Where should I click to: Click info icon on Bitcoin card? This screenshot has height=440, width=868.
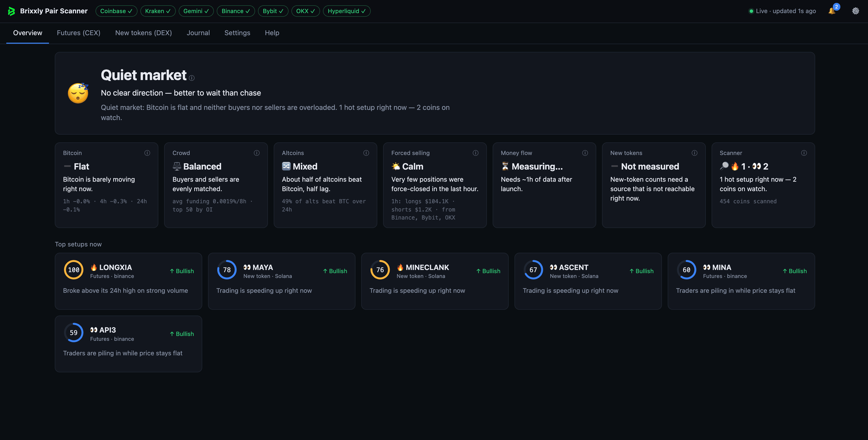147,153
